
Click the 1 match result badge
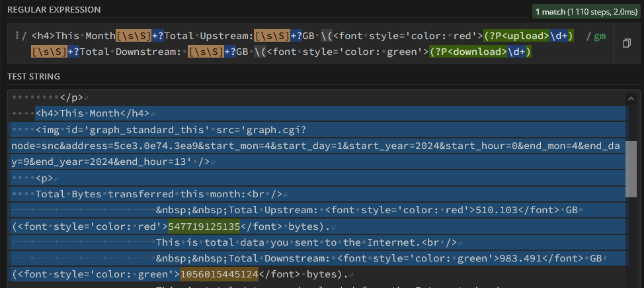click(586, 12)
